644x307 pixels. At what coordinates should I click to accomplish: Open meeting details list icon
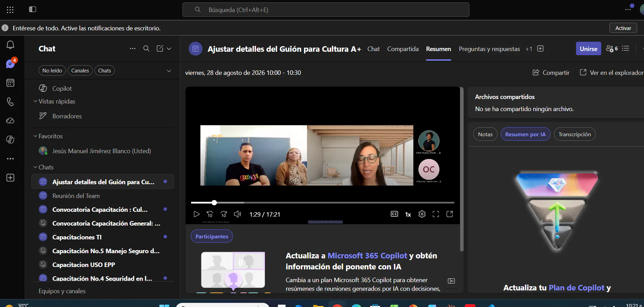point(626,49)
